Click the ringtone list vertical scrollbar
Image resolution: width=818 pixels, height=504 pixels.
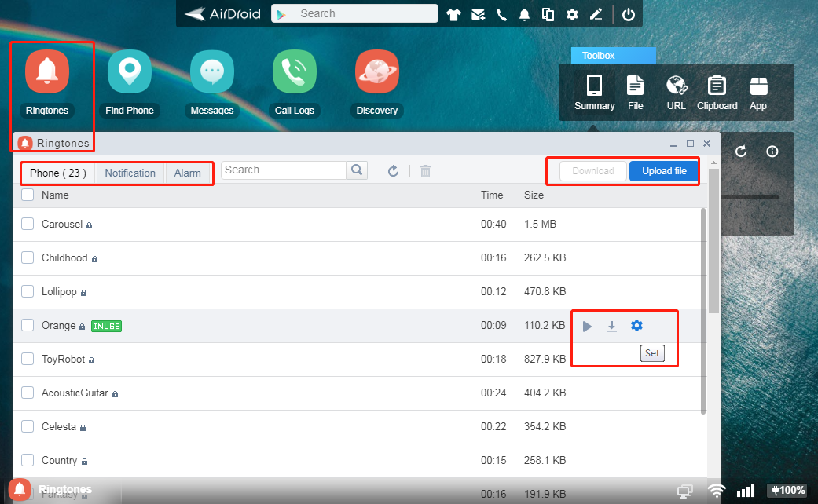tap(702, 306)
